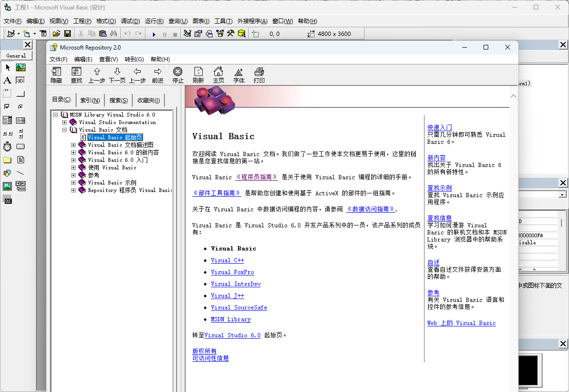Select the CommandButton control tool
The height and width of the screenshot is (392, 569).
point(20,94)
